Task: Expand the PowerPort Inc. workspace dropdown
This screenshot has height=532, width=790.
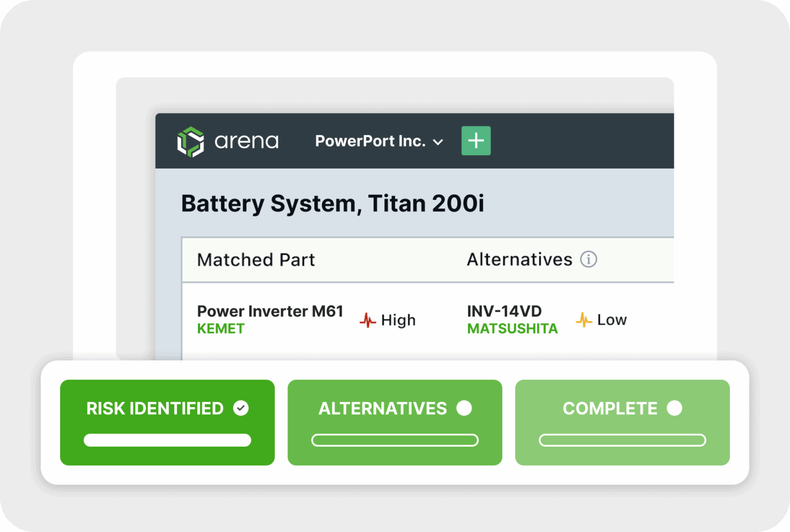Action: pos(370,141)
